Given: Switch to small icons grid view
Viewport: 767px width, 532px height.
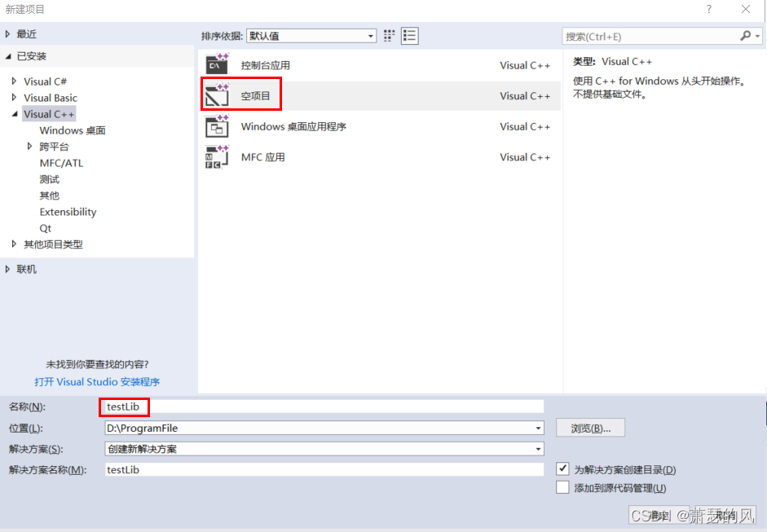Looking at the screenshot, I should coord(389,36).
